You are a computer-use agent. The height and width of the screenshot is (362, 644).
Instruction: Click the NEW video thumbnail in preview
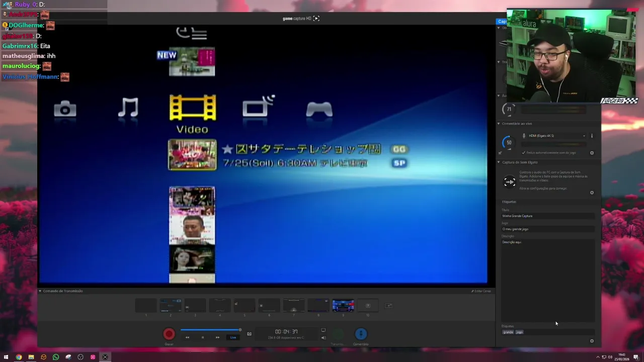tap(192, 62)
